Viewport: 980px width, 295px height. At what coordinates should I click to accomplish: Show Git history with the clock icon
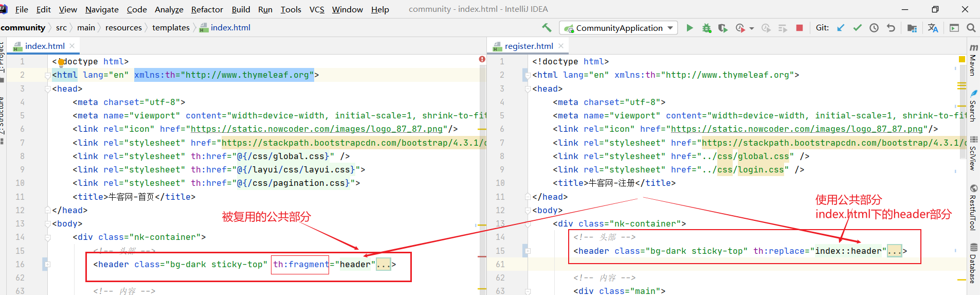point(874,28)
